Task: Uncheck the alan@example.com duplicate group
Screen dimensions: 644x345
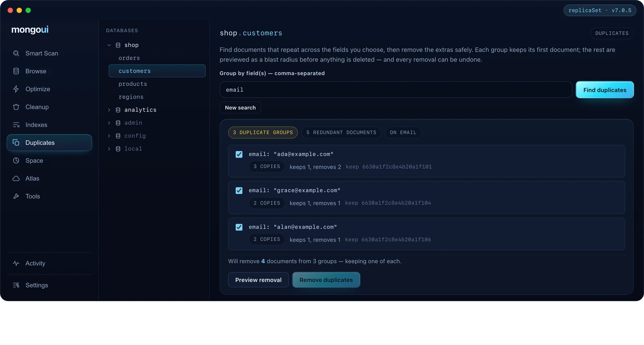Action: click(x=239, y=227)
